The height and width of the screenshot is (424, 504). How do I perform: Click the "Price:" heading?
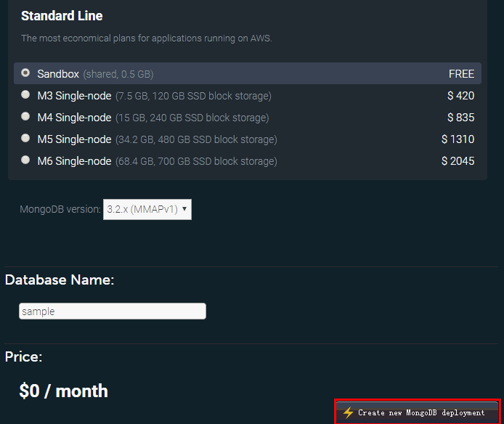(23, 356)
